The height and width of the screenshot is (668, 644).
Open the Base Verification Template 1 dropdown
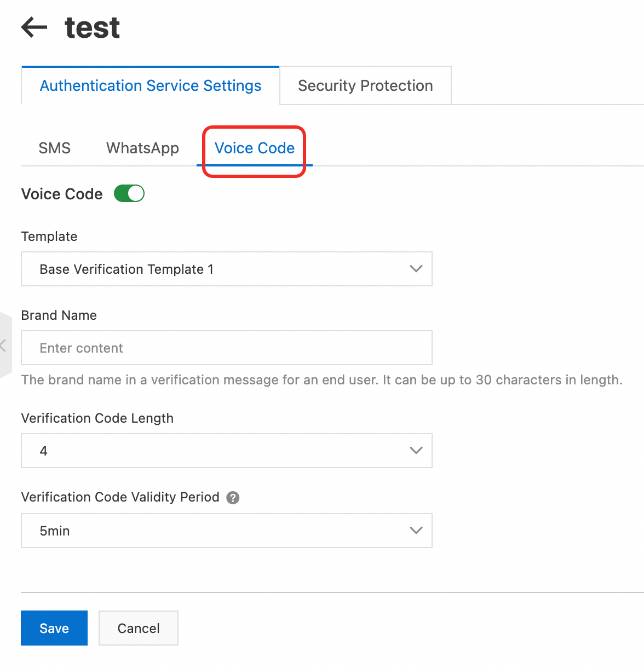[x=219, y=269]
